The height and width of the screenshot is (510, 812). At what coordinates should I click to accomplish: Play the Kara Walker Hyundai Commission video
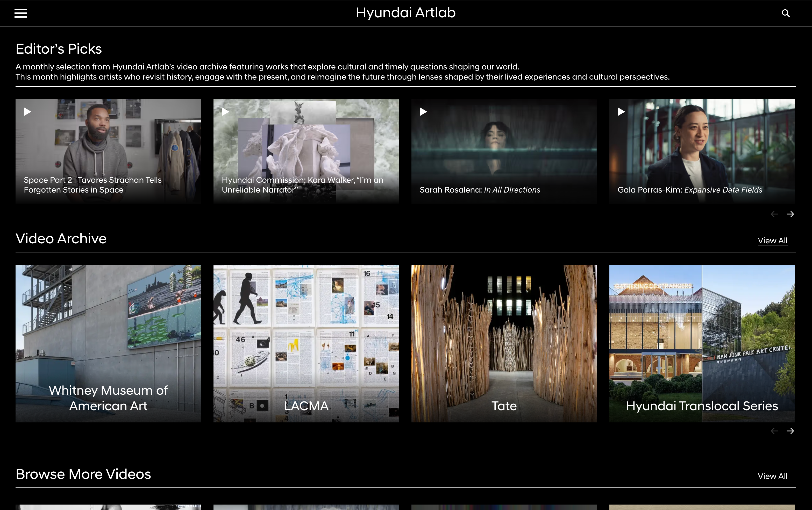pos(225,112)
